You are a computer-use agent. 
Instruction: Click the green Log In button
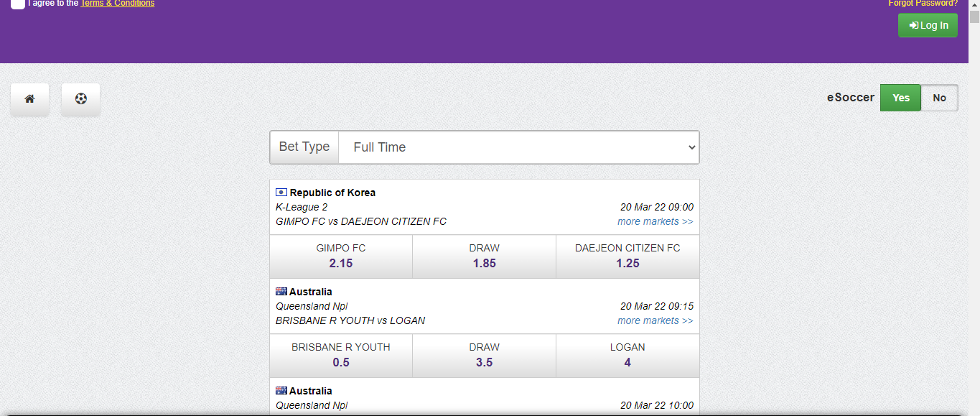point(928,25)
